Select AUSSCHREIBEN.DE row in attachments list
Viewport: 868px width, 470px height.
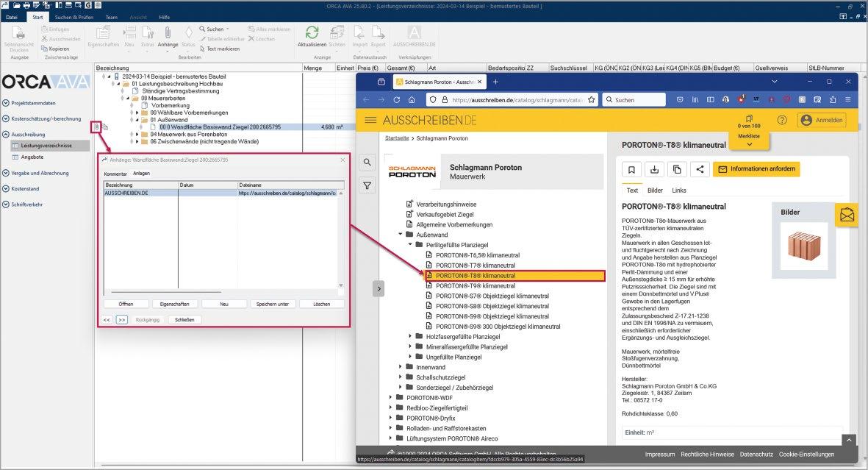(x=221, y=193)
